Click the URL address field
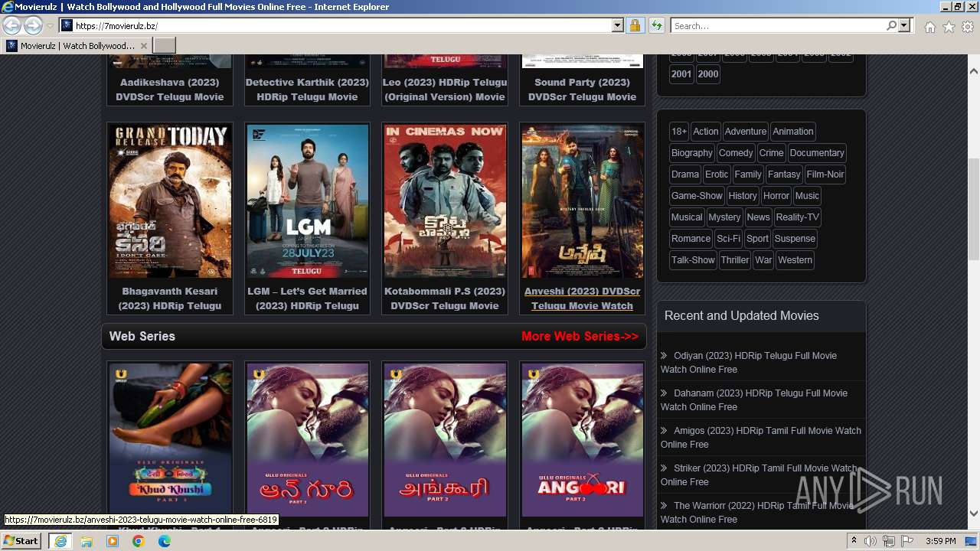 point(335,26)
